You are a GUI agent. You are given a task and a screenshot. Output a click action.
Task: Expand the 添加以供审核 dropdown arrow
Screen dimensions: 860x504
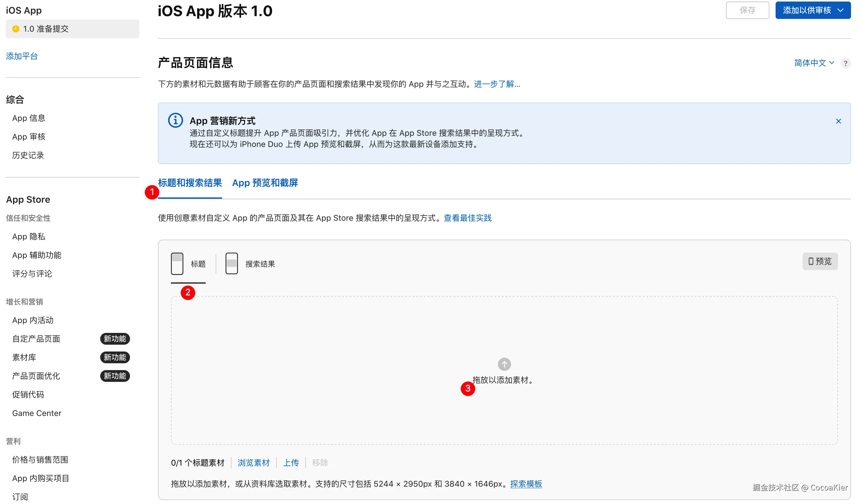[x=840, y=10]
